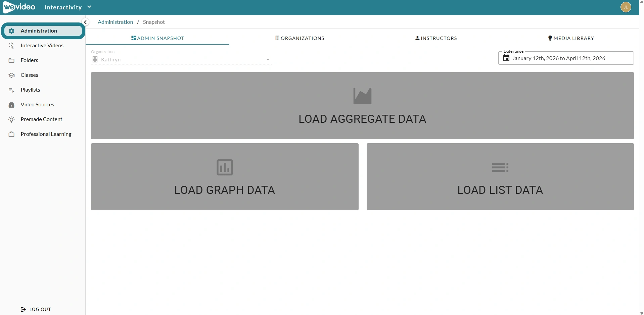The width and height of the screenshot is (644, 315).
Task: Click the WeVideo logo
Action: coord(19,7)
